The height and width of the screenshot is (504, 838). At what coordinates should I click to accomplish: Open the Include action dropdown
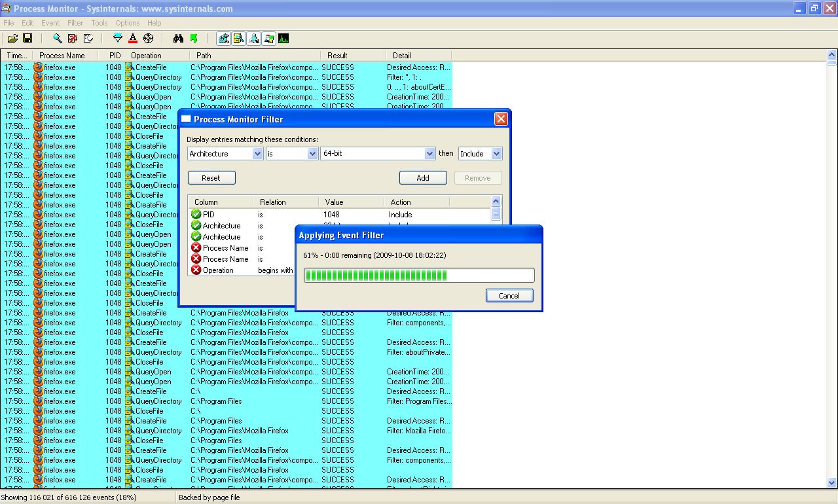496,154
